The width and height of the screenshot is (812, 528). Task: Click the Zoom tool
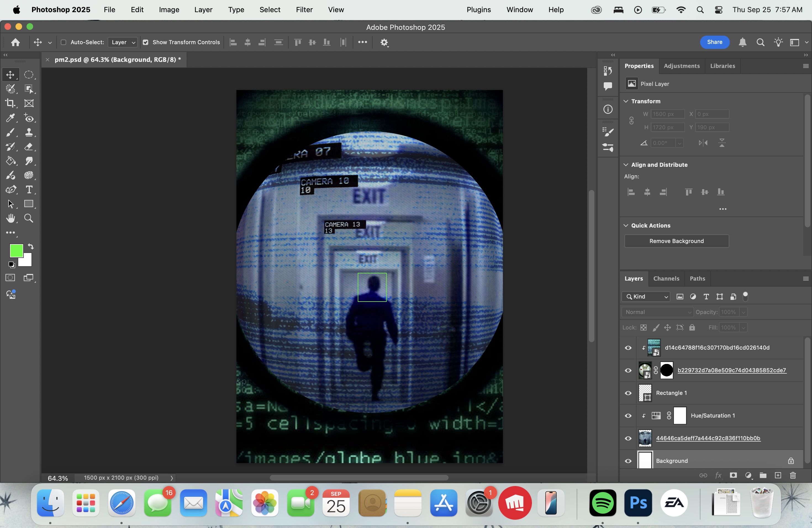29,218
